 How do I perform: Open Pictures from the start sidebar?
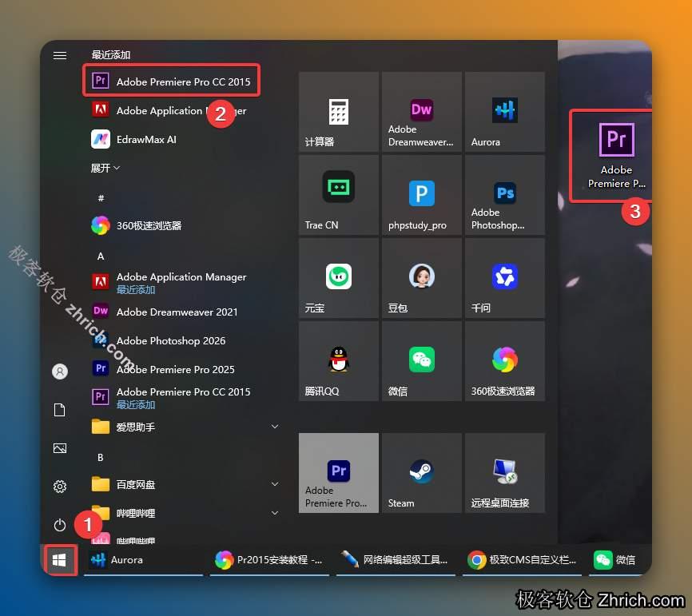pos(60,448)
